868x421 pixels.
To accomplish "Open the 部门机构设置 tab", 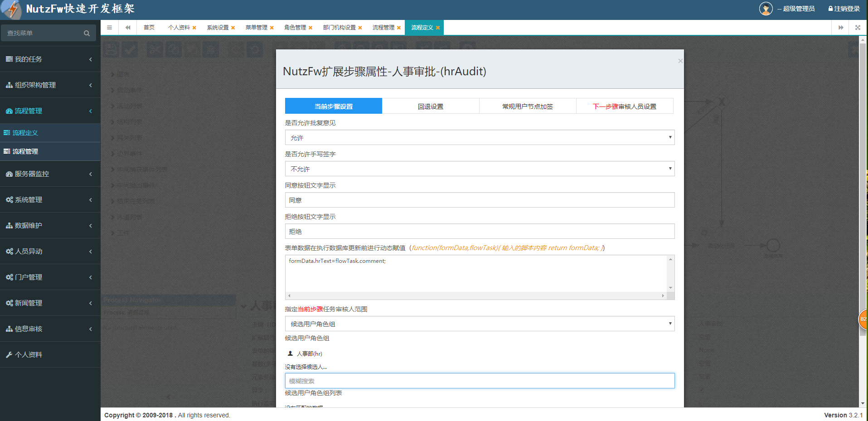I will 339,28.
